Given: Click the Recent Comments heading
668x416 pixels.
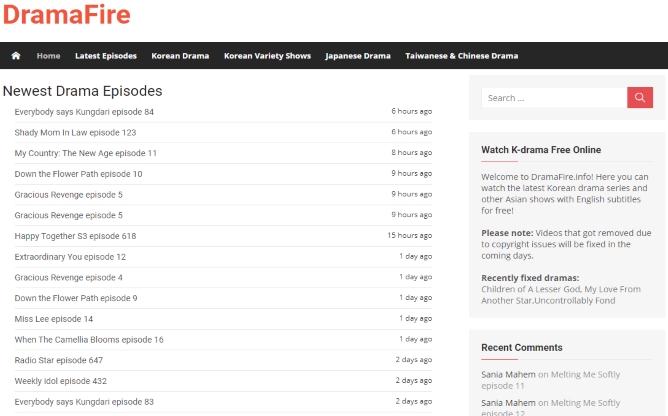Looking at the screenshot, I should point(522,347).
